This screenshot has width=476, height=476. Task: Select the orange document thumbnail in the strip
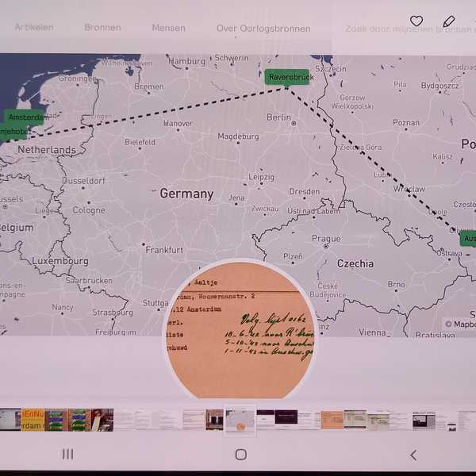point(332,420)
